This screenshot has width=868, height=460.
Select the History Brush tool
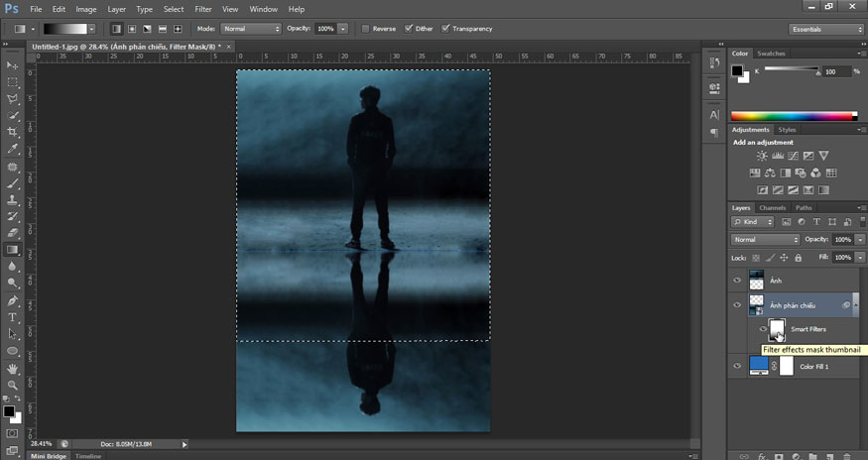(12, 216)
